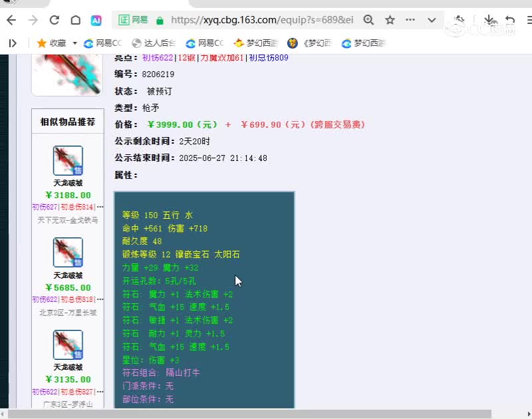Click the ¥5685.00 recommended price

click(x=68, y=287)
